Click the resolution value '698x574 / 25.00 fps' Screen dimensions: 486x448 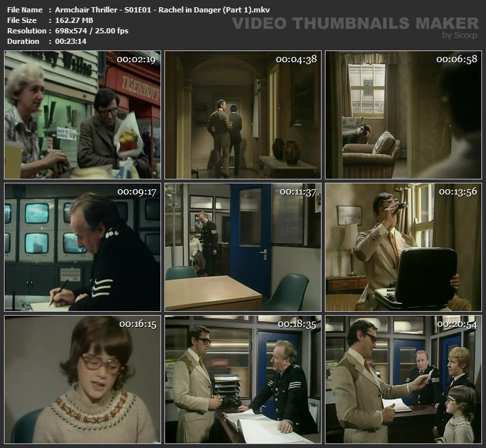[x=92, y=31]
